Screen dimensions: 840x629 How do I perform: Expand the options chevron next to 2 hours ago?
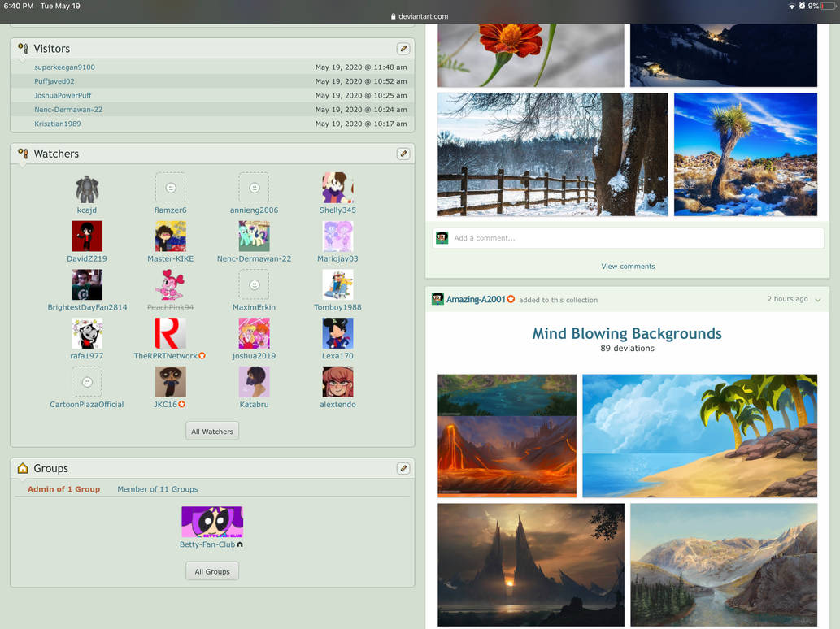click(817, 300)
